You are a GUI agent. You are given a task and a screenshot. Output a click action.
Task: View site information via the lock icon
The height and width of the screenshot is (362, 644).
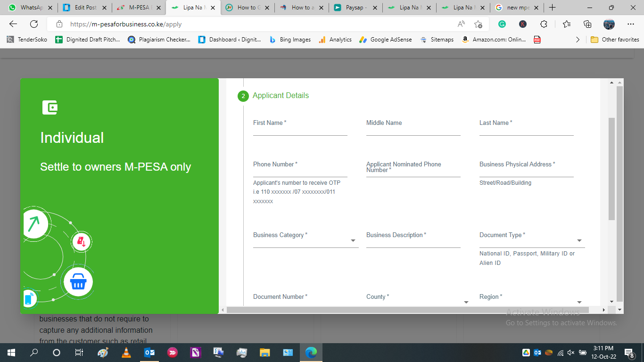(59, 24)
